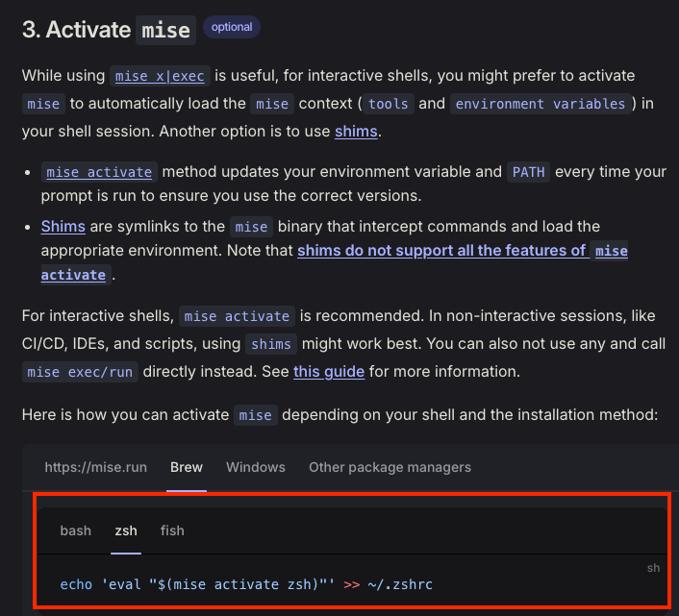This screenshot has width=679, height=616.
Task: Open 'this guide' link
Action: pyautogui.click(x=329, y=372)
